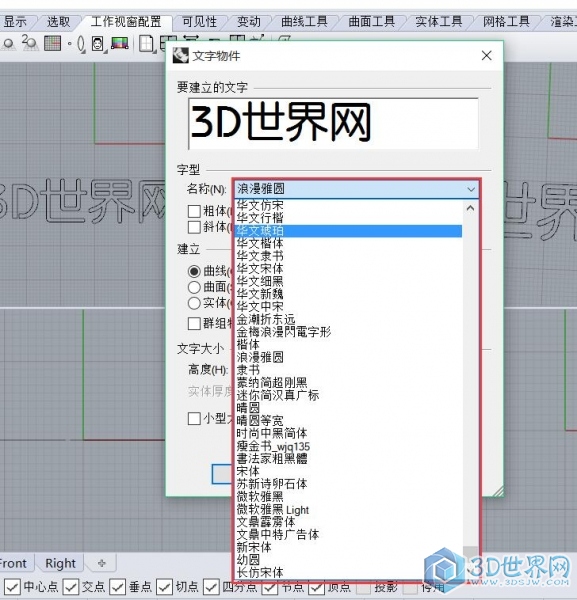Image resolution: width=577 pixels, height=600 pixels.
Task: Close the 文字物件 dialog
Action: 486,55
